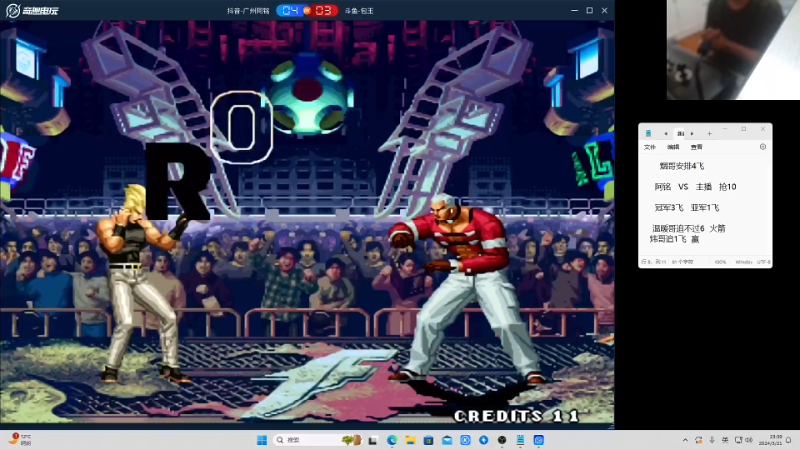Launch Microsoft Edge from the taskbar

pos(392,440)
